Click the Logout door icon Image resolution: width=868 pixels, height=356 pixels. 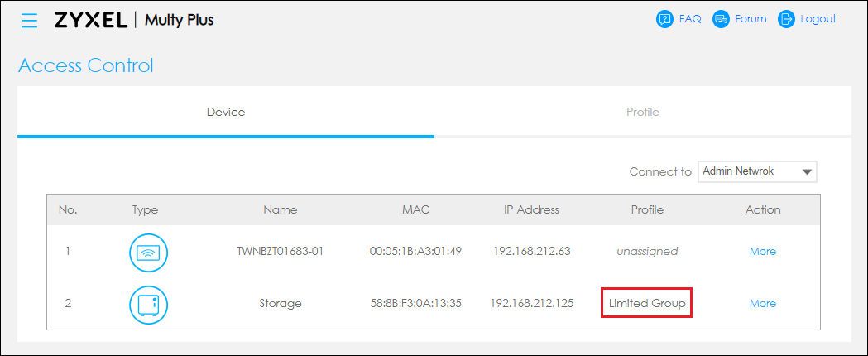[x=786, y=19]
